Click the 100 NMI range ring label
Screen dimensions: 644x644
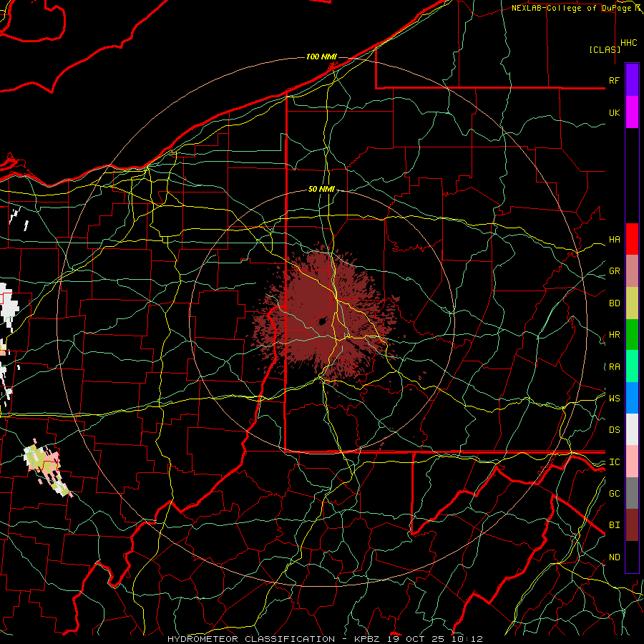pyautogui.click(x=321, y=57)
